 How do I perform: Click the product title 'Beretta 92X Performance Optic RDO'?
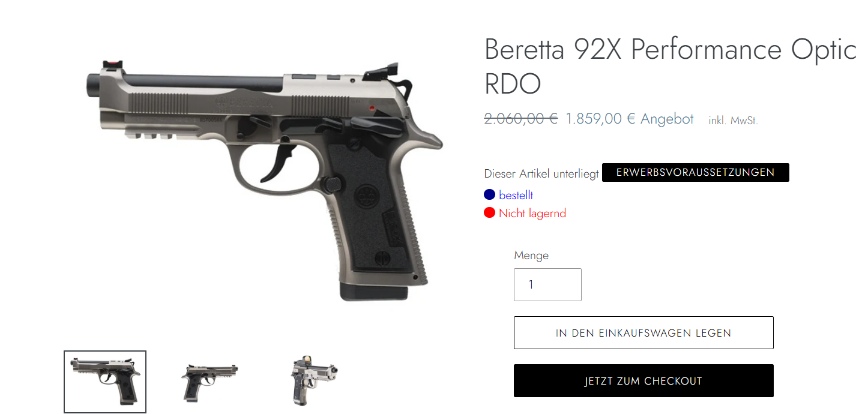coord(671,67)
